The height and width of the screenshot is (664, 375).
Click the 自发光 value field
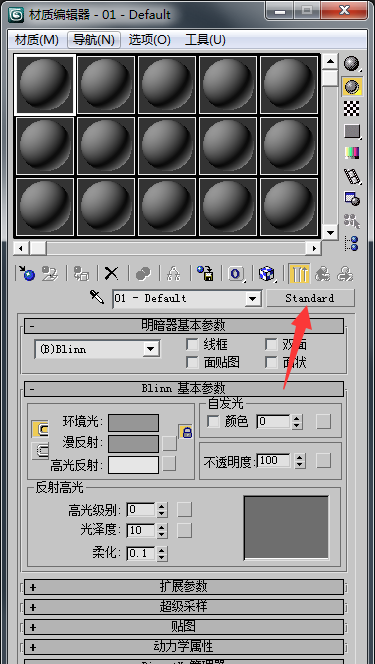pyautogui.click(x=273, y=421)
